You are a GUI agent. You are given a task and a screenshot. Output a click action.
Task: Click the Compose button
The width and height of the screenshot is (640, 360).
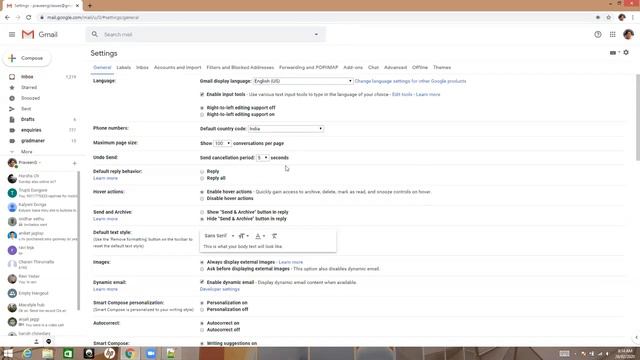[x=27, y=58]
